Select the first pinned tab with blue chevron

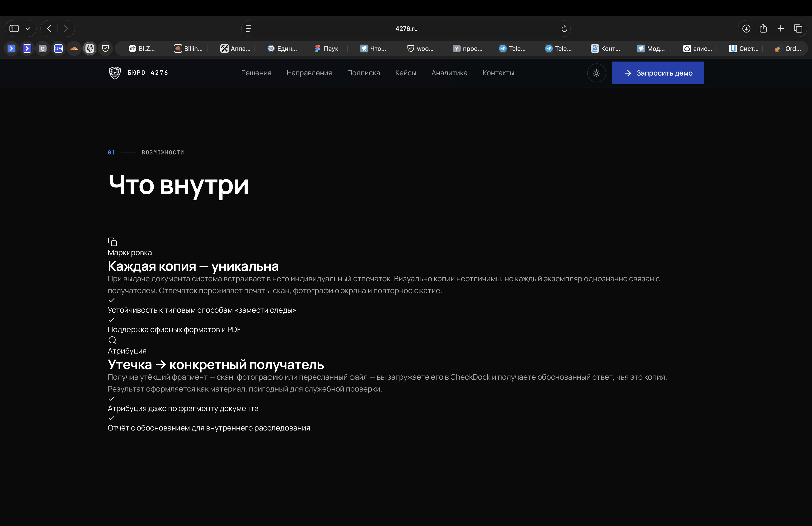coord(11,48)
